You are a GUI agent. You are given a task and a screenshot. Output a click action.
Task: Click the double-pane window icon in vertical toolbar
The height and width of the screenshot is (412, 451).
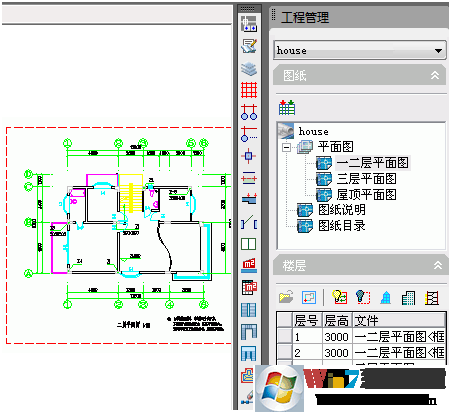(249, 244)
